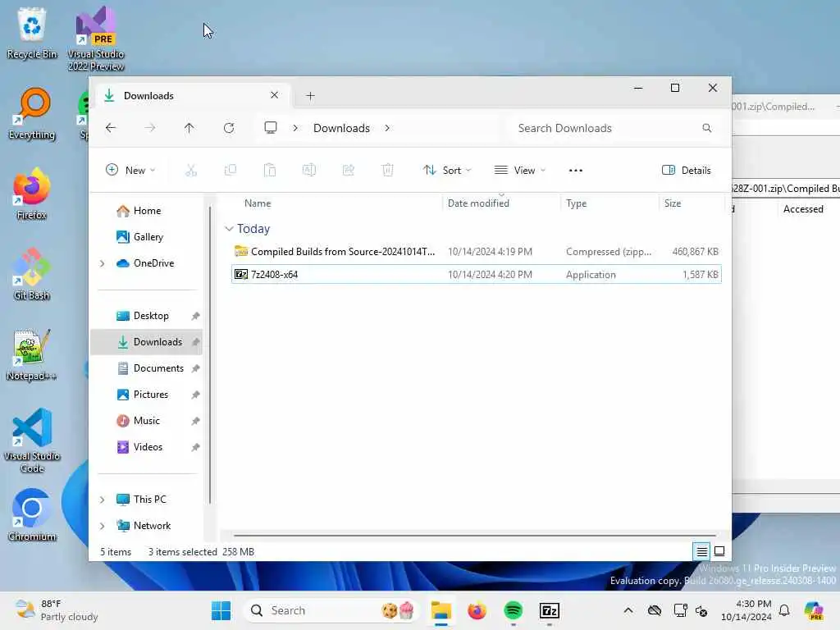Open the New item dropdown
840x630 pixels.
click(130, 171)
